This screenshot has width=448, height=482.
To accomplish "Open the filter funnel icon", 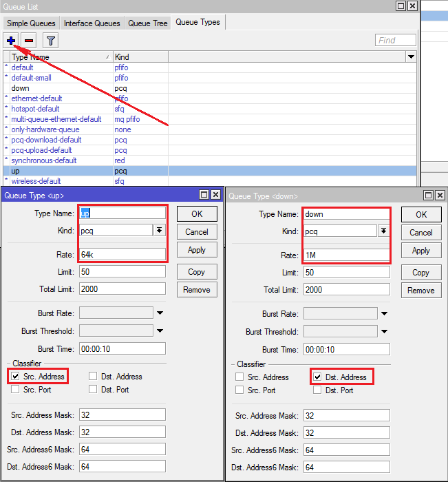I will pyautogui.click(x=51, y=41).
